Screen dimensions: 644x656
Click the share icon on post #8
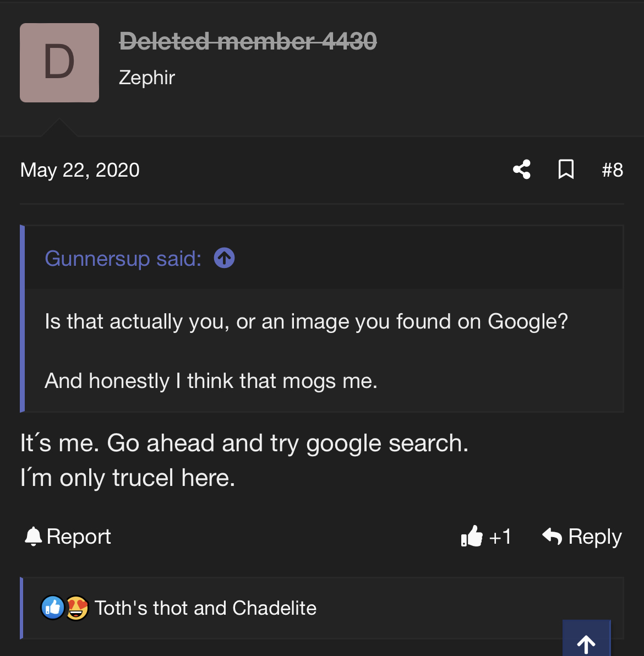522,170
